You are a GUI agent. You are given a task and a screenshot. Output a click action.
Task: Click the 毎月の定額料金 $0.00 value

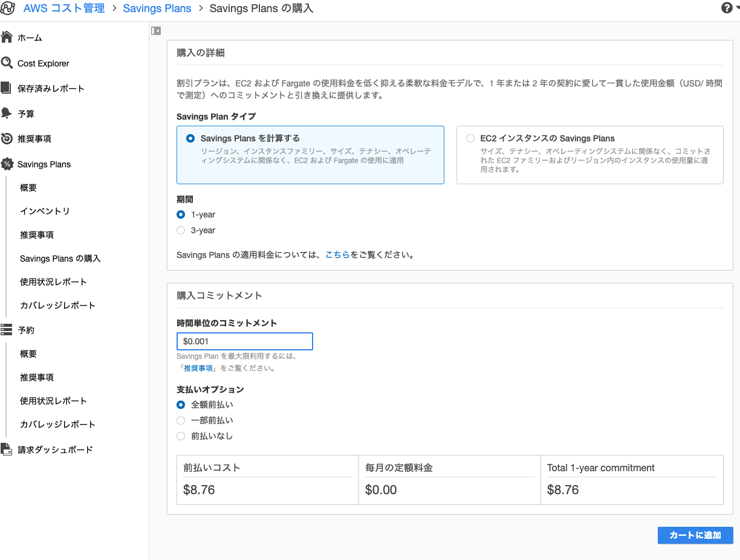coord(381,490)
